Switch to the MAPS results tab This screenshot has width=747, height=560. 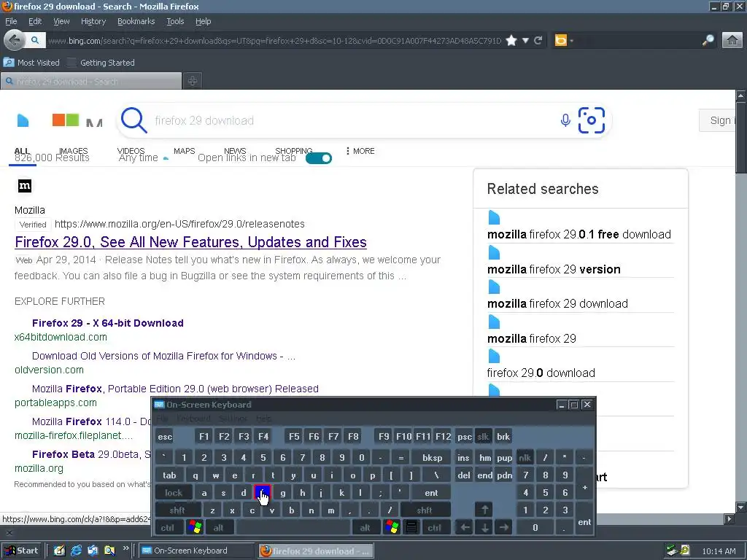[x=185, y=151]
